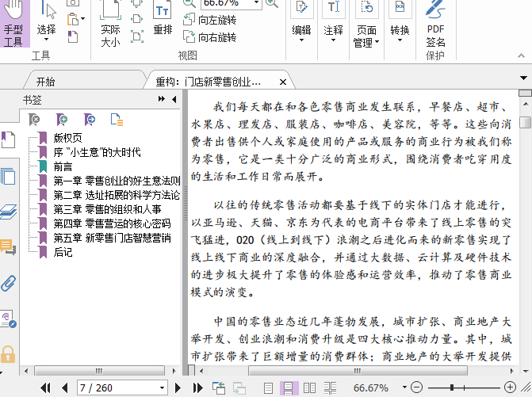Open the tab list dropdown arrow
Viewport: 532px width, 397px height.
click(523, 78)
